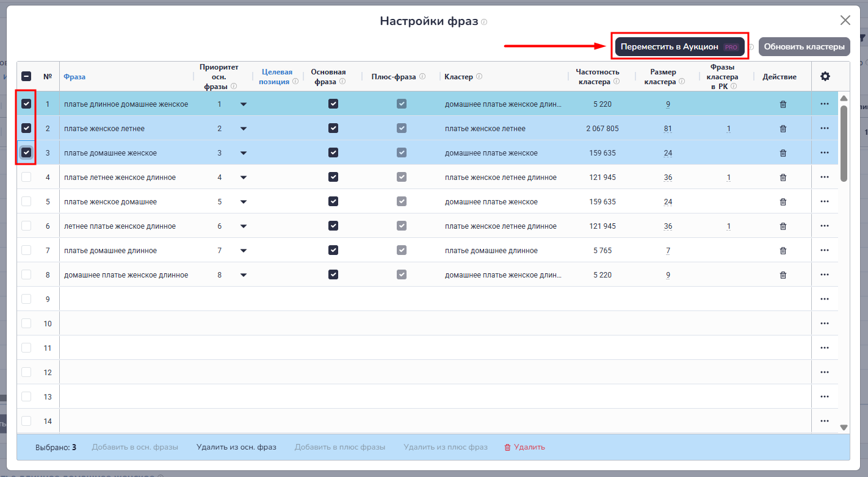Open priority dropdown in row 7
The image size is (868, 477).
point(244,251)
